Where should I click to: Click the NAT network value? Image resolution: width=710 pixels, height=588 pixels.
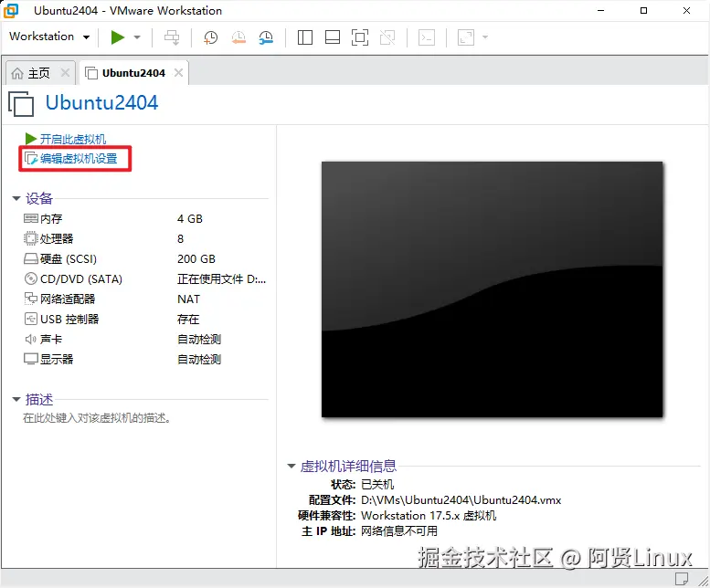188,299
